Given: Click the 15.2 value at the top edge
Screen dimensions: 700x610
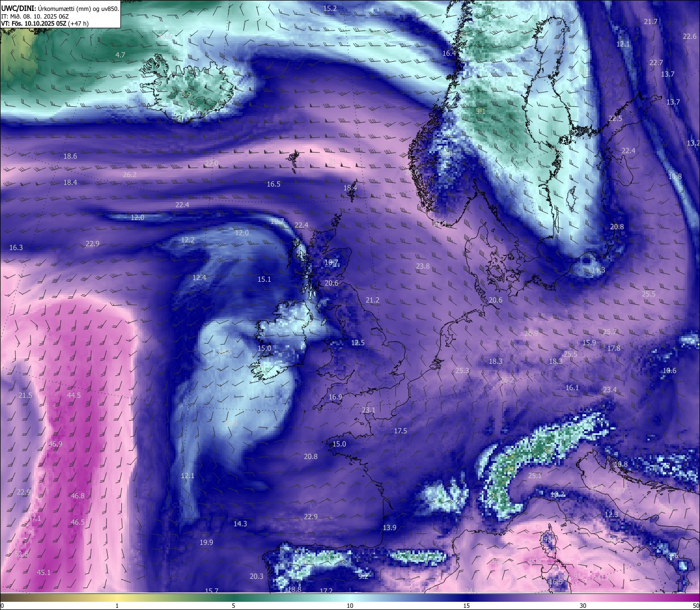Looking at the screenshot, I should pyautogui.click(x=330, y=8).
